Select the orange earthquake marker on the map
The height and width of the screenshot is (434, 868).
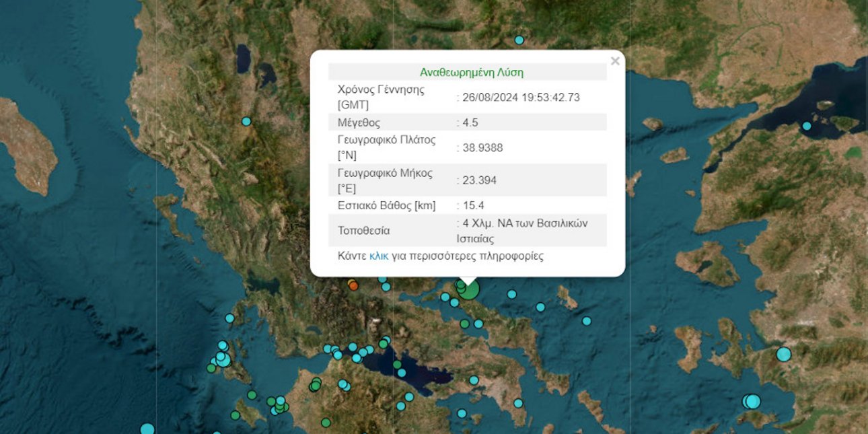click(x=353, y=285)
